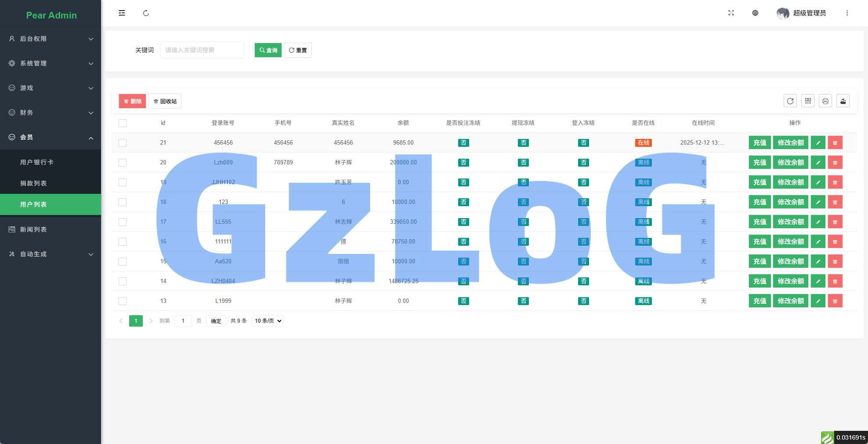Open the language globe icon

pyautogui.click(x=755, y=13)
